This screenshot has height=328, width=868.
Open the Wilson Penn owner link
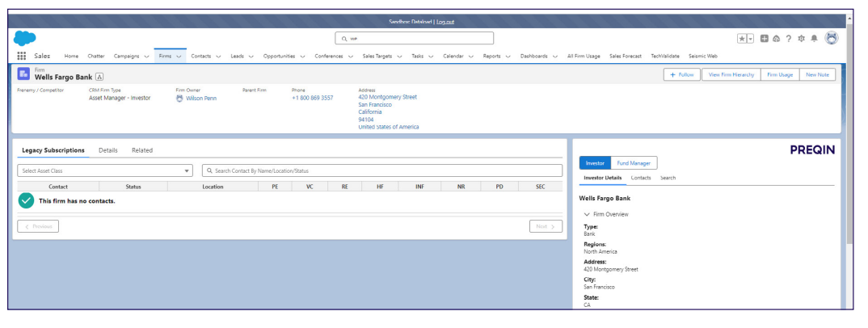click(201, 99)
